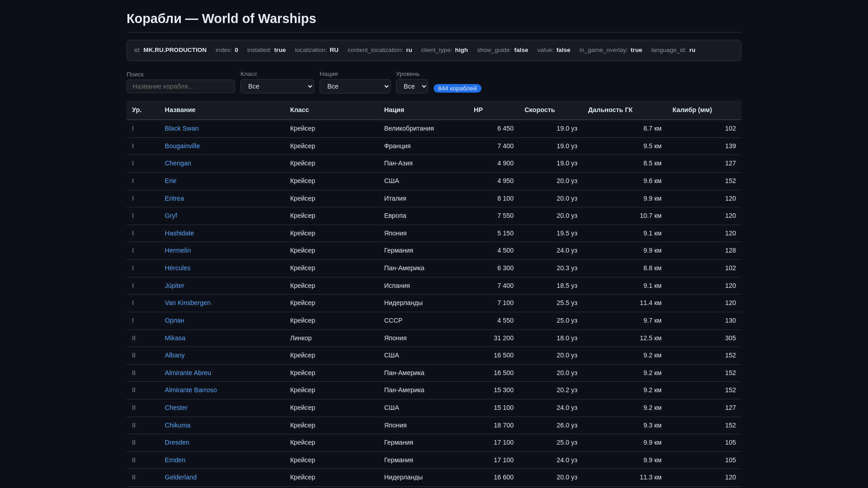The width and height of the screenshot is (868, 488).
Task: Sort by Скорость column header
Action: point(539,110)
